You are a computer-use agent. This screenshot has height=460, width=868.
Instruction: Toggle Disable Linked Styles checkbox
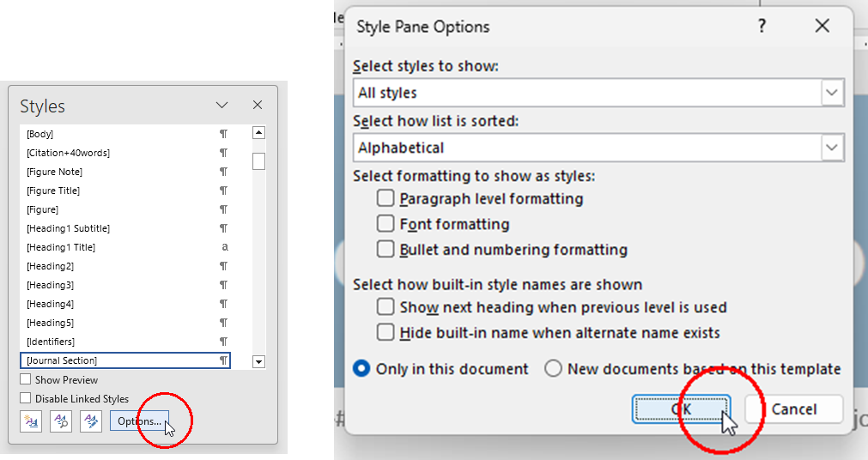26,398
